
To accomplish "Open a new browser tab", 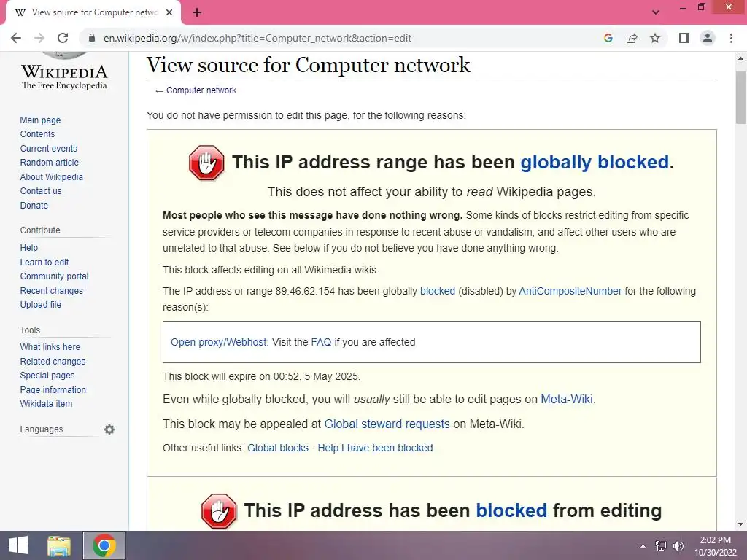I will [197, 12].
